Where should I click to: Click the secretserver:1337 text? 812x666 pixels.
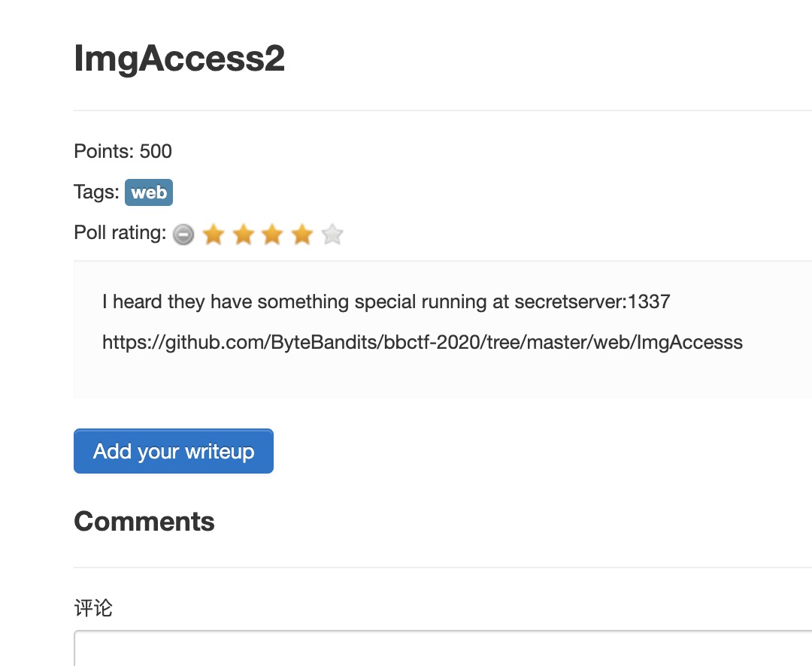[592, 302]
